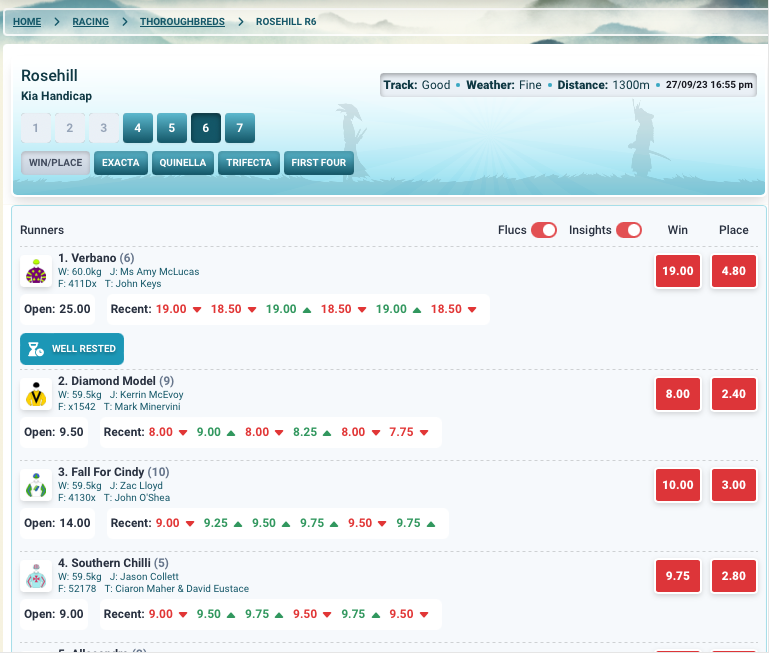Open the Racing breadcrumb link

pos(91,22)
